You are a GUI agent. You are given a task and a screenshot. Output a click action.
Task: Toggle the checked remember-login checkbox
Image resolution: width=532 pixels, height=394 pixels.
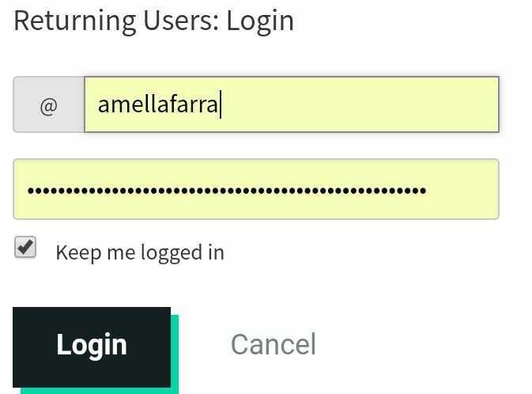point(26,248)
